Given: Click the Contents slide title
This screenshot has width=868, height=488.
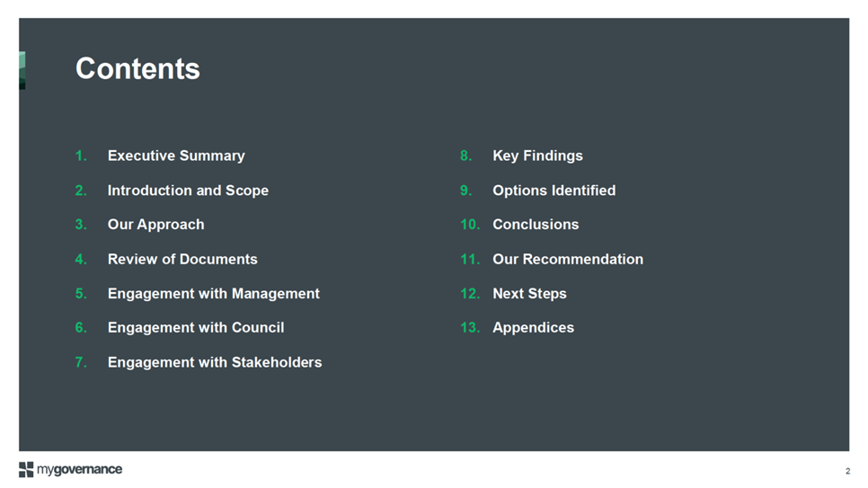Looking at the screenshot, I should point(137,68).
